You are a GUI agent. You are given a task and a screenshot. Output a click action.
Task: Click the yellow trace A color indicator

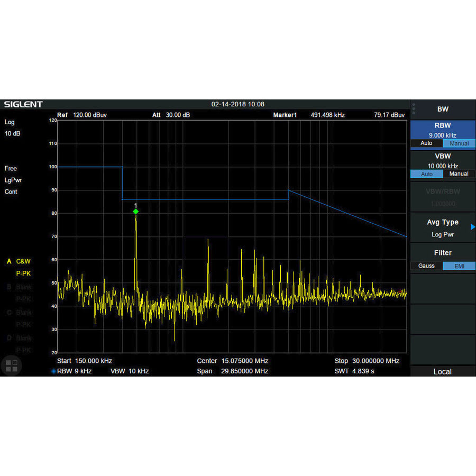[x=9, y=261]
